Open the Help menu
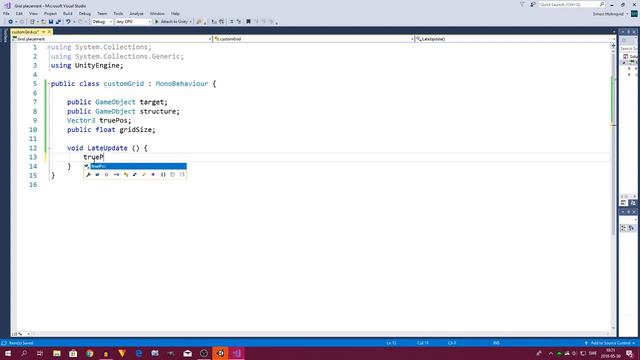Viewport: 640px width, 360px height. [175, 13]
